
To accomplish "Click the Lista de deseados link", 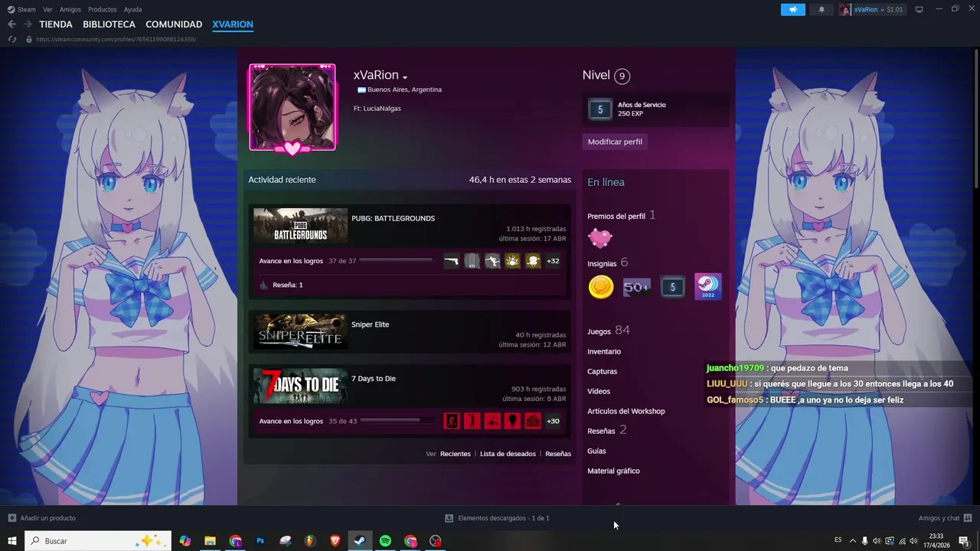I will click(x=508, y=454).
